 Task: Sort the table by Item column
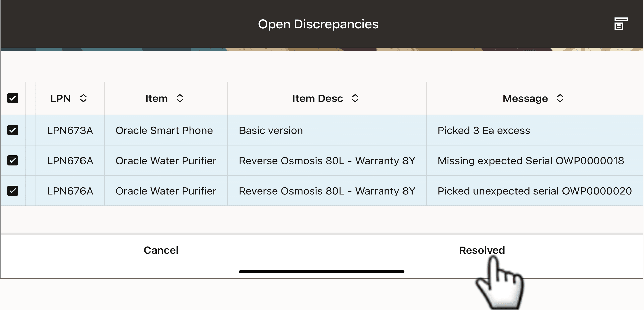tap(180, 98)
